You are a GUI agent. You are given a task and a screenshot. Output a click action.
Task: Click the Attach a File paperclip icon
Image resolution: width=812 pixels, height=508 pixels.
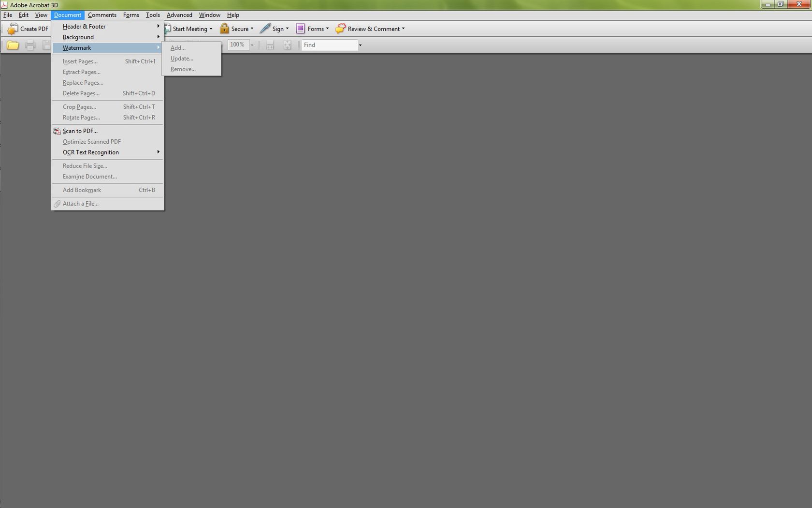(57, 204)
